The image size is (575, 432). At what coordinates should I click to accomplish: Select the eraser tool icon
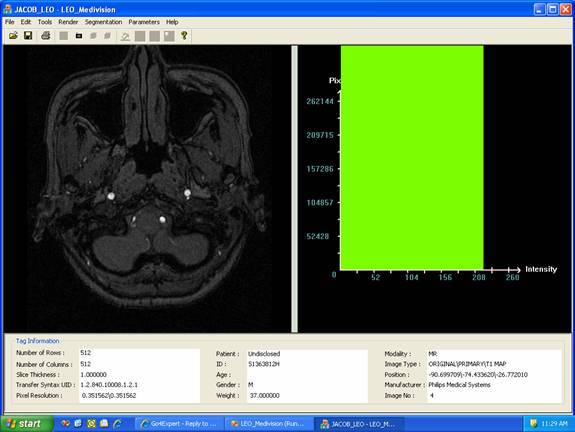125,36
